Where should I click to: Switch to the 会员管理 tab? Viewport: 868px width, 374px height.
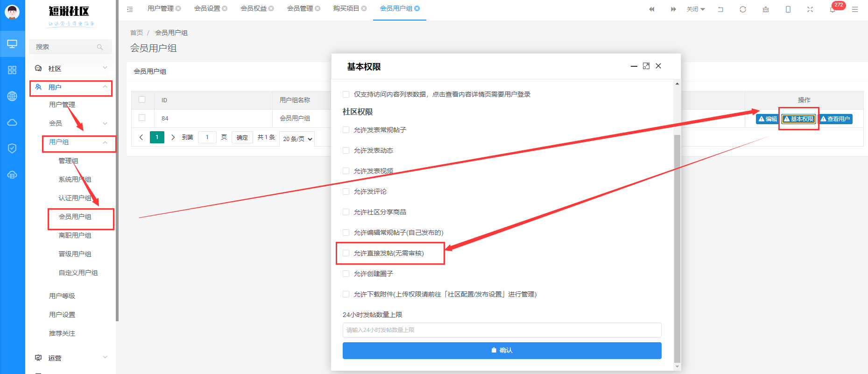coord(300,8)
